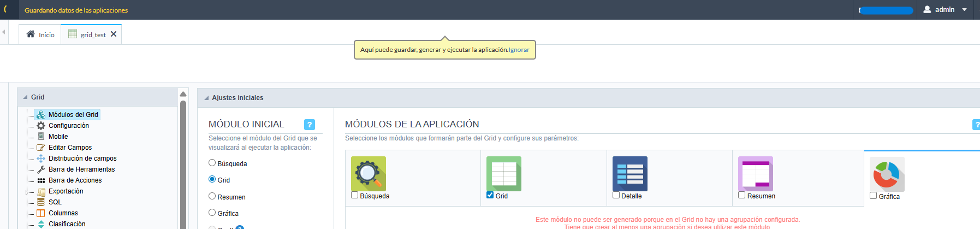Enable the Búsqueda module checkbox
Viewport: 980px width, 229px height.
click(x=355, y=195)
